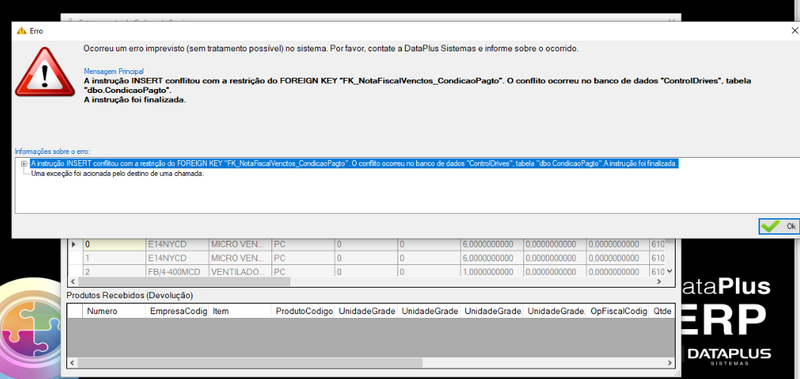Click left arrow of Produtos Recebidos scrollbar
The height and width of the screenshot is (379, 800).
click(x=73, y=363)
